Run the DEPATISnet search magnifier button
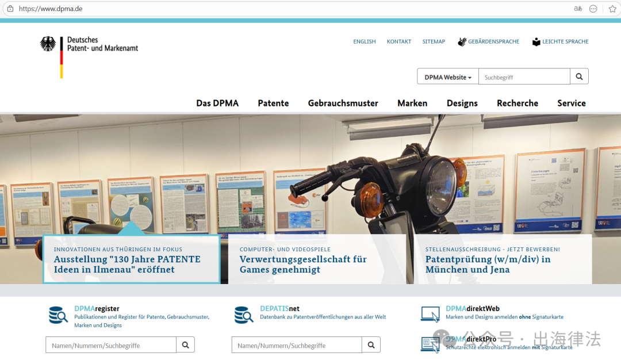 point(371,345)
